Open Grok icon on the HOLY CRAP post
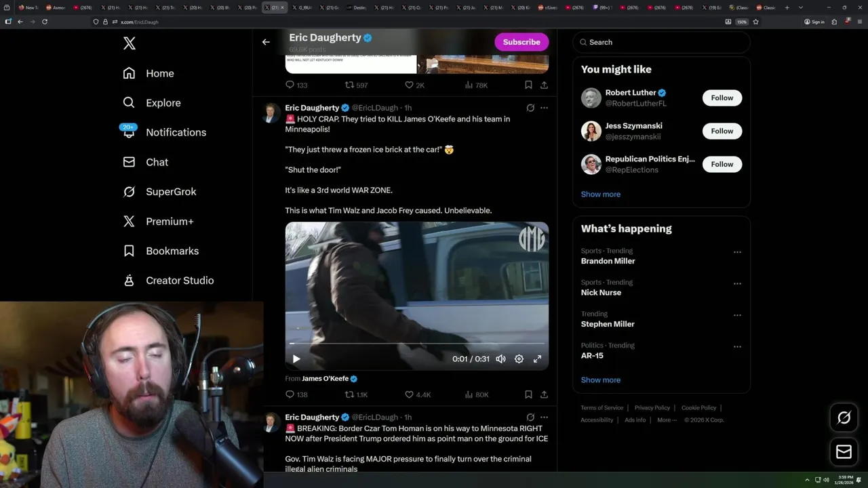The image size is (868, 488). [530, 108]
